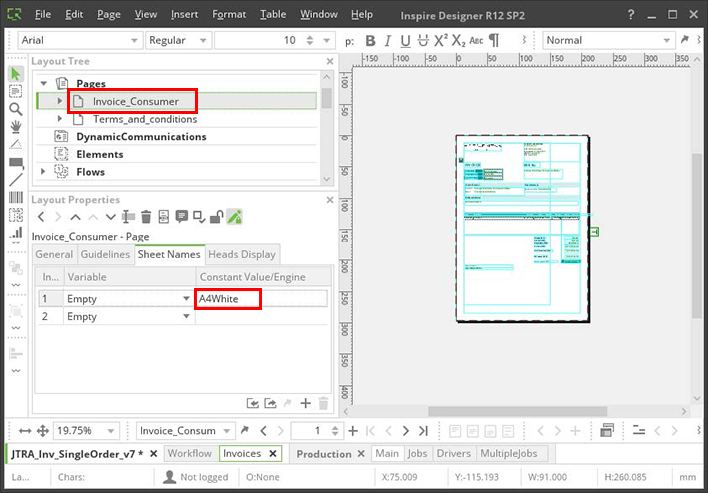708x493 pixels.
Task: Click the chart tool icon
Action: [15, 233]
